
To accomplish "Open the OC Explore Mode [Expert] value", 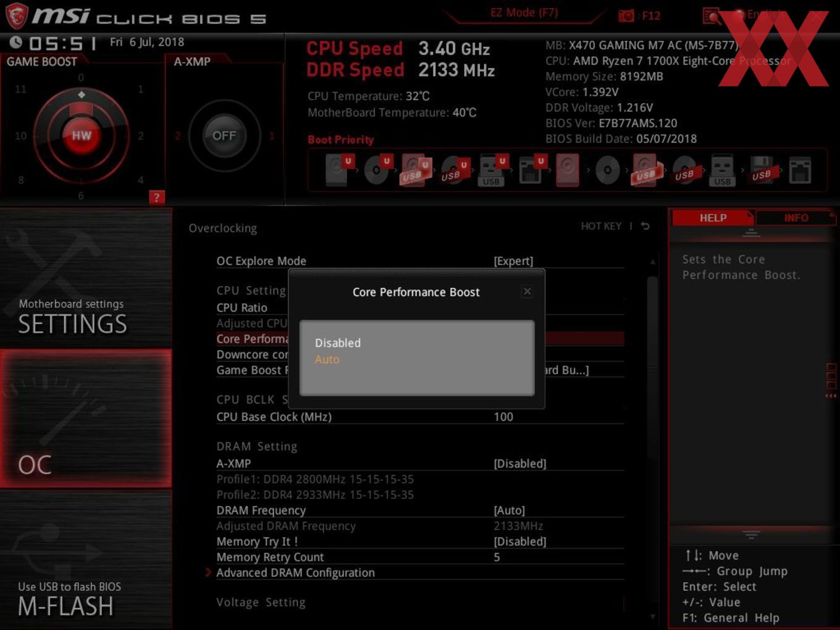I will coord(513,261).
